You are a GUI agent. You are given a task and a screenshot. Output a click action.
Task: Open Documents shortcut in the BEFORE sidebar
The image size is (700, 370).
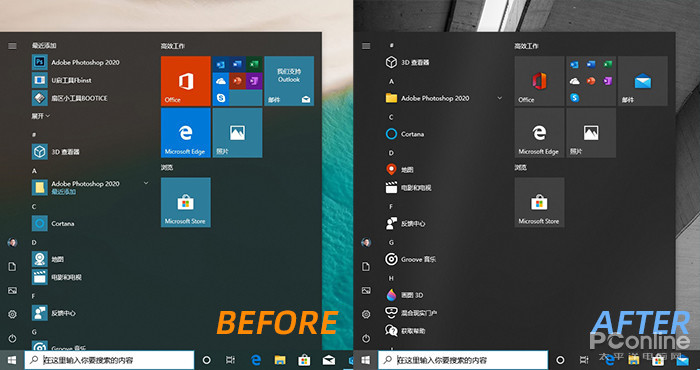point(12,266)
